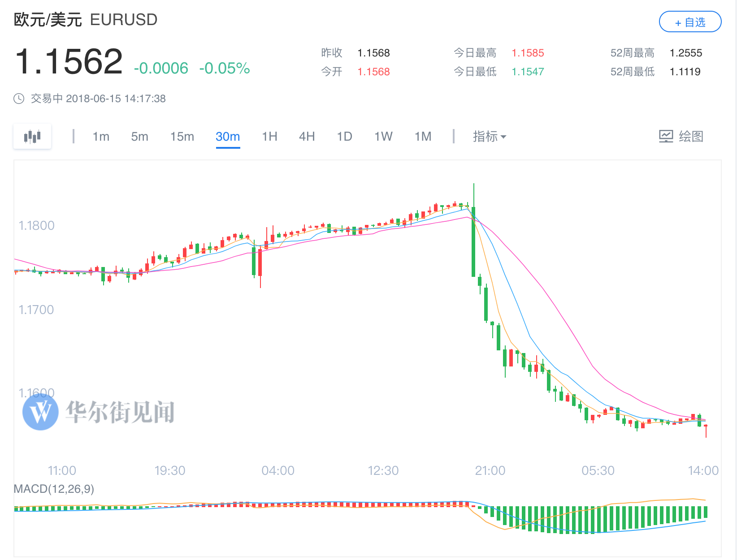This screenshot has height=560, width=737.
Task: Switch to 1m timeframe
Action: tap(101, 136)
